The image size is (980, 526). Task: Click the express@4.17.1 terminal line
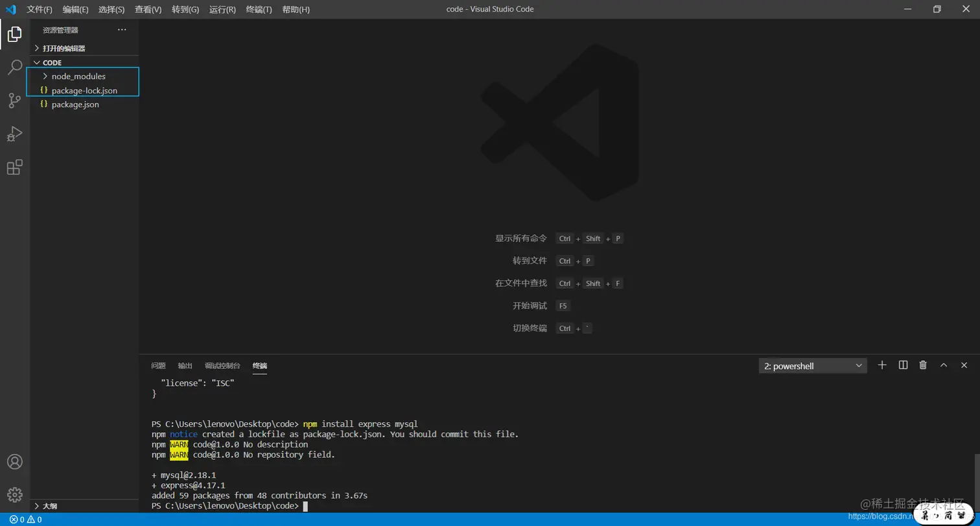tap(189, 485)
